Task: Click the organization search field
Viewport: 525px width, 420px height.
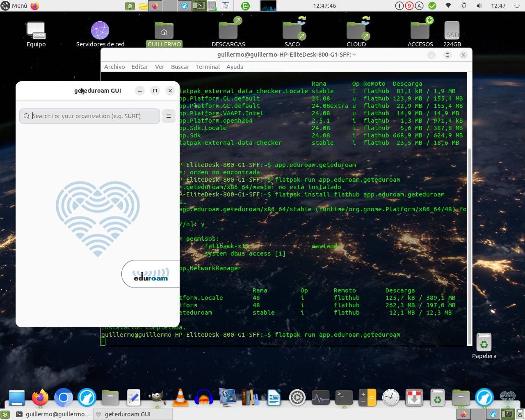Action: click(89, 116)
